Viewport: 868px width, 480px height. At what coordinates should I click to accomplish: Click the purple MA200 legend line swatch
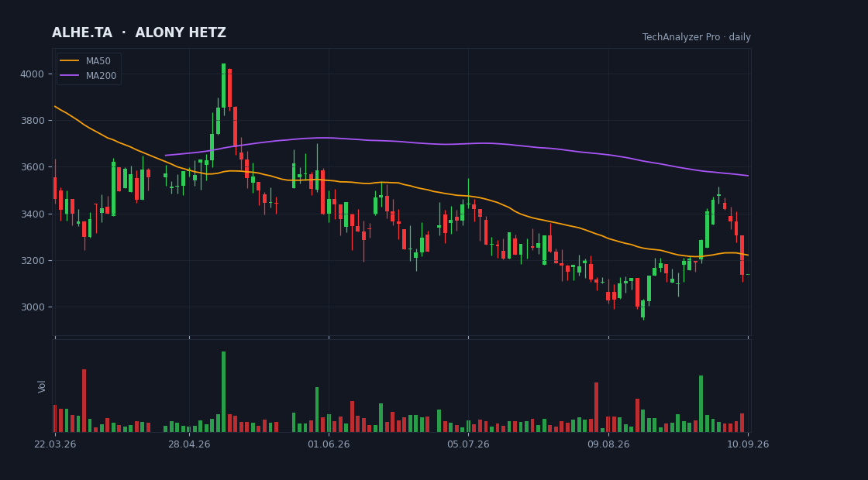point(69,76)
